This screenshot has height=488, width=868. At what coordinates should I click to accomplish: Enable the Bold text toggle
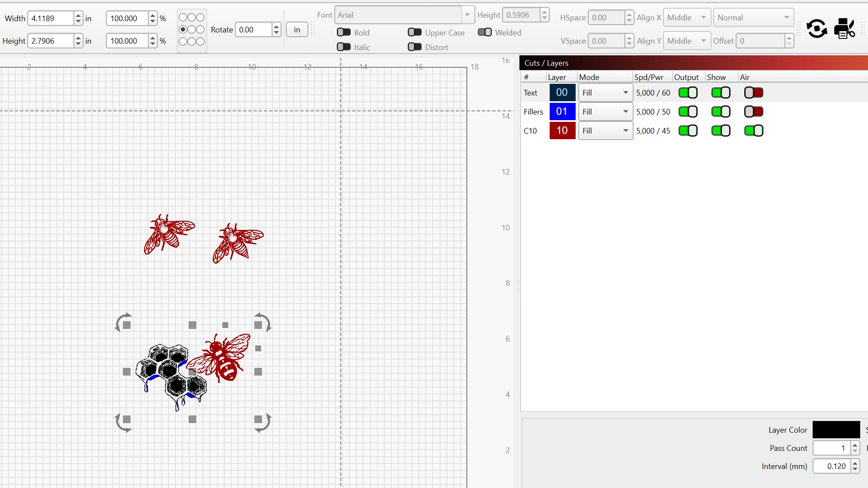[344, 32]
